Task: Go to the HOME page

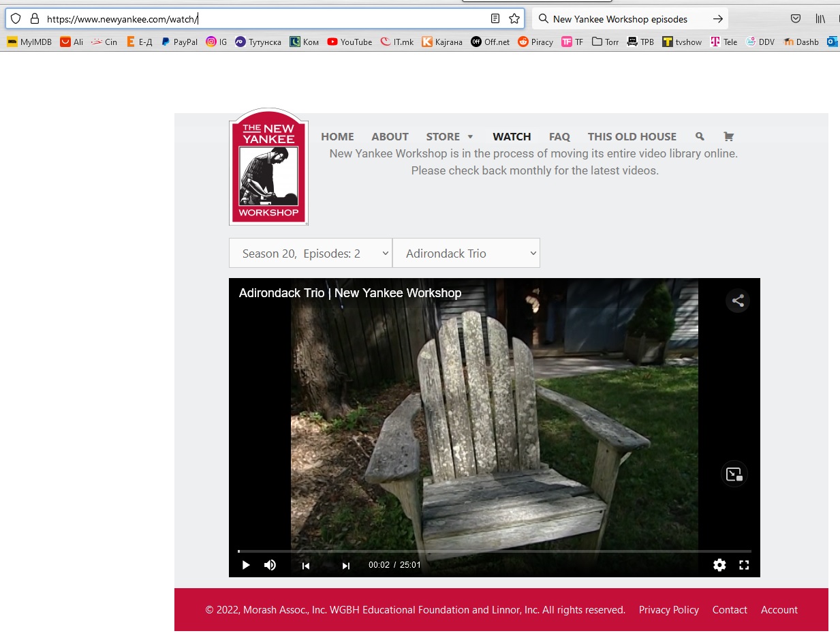Action: (x=337, y=136)
